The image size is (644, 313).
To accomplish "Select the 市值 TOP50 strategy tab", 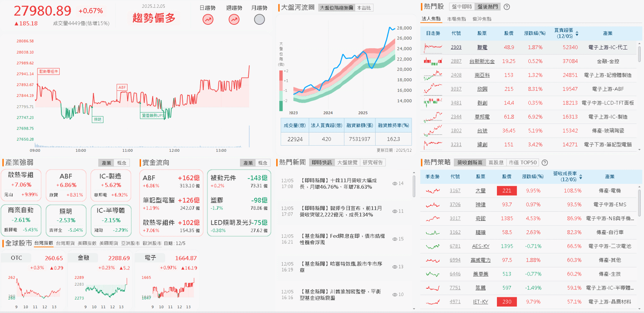I will [x=523, y=163].
